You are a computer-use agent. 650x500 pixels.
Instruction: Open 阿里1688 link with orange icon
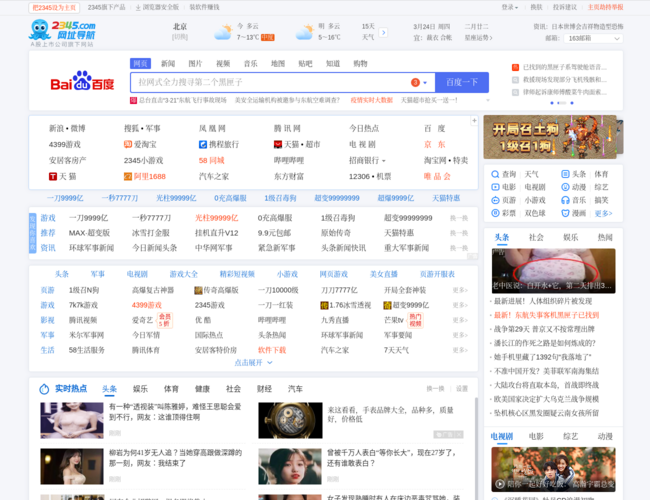tap(145, 177)
